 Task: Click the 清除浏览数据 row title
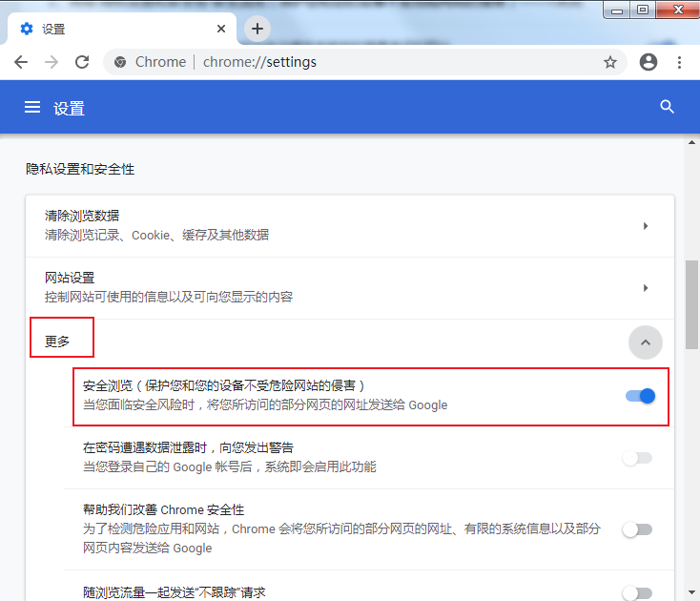pos(82,216)
